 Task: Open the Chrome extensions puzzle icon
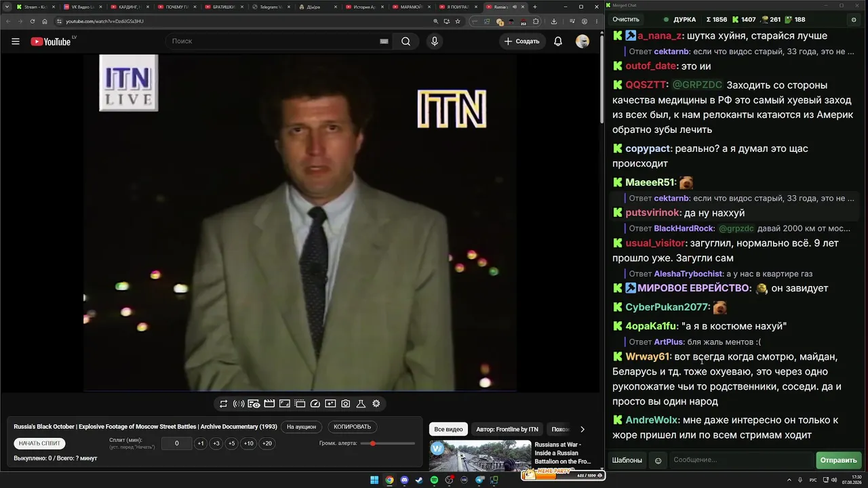tap(536, 21)
